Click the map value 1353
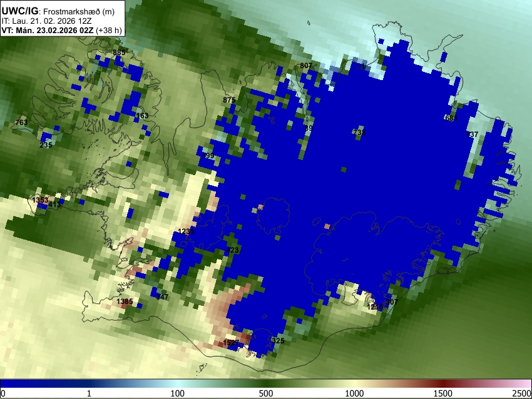 41,199
